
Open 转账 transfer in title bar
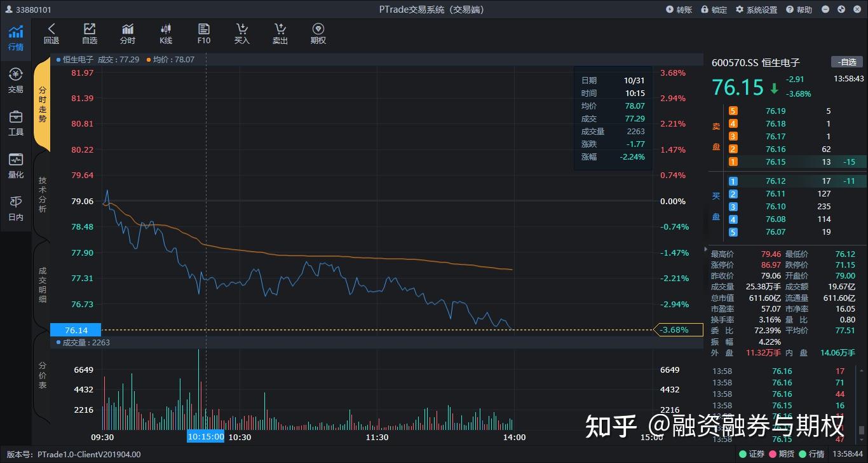point(679,10)
